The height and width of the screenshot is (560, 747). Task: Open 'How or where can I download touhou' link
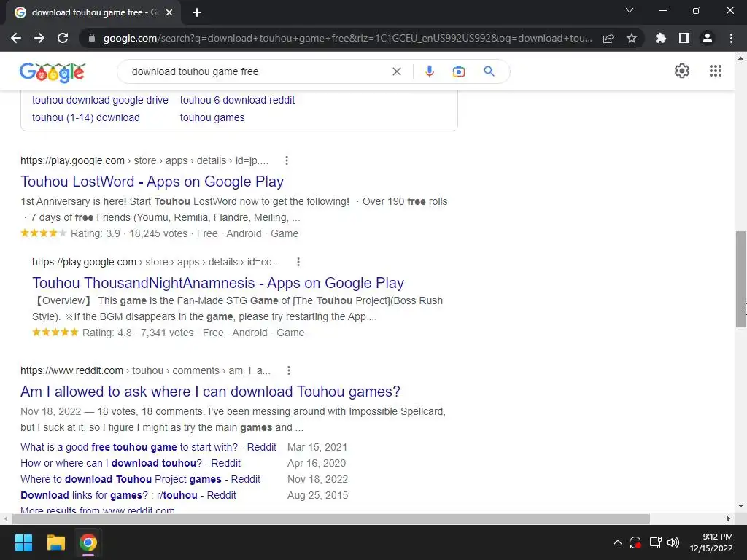pyautogui.click(x=131, y=463)
